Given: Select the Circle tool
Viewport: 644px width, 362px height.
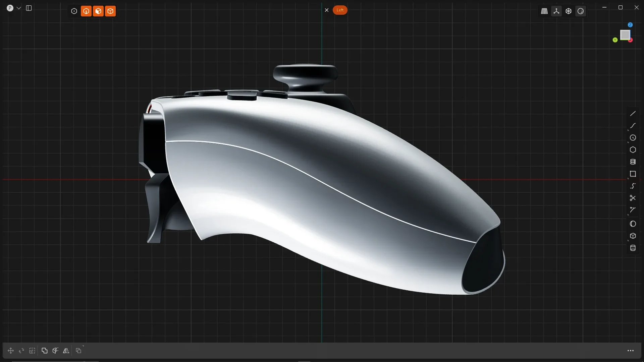Looking at the screenshot, I should [633, 138].
